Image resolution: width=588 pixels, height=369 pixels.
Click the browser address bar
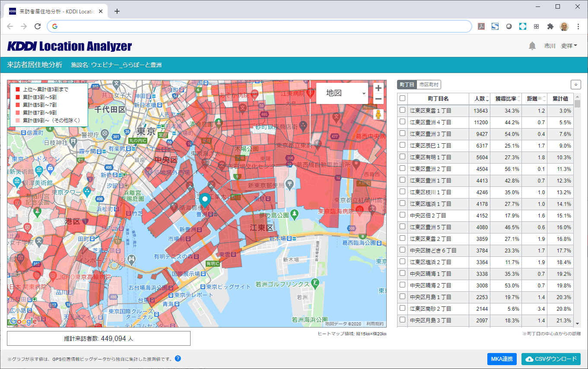pyautogui.click(x=259, y=26)
